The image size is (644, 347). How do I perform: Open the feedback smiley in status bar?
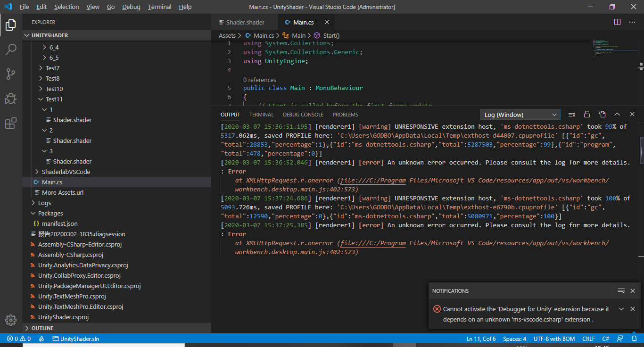620,339
